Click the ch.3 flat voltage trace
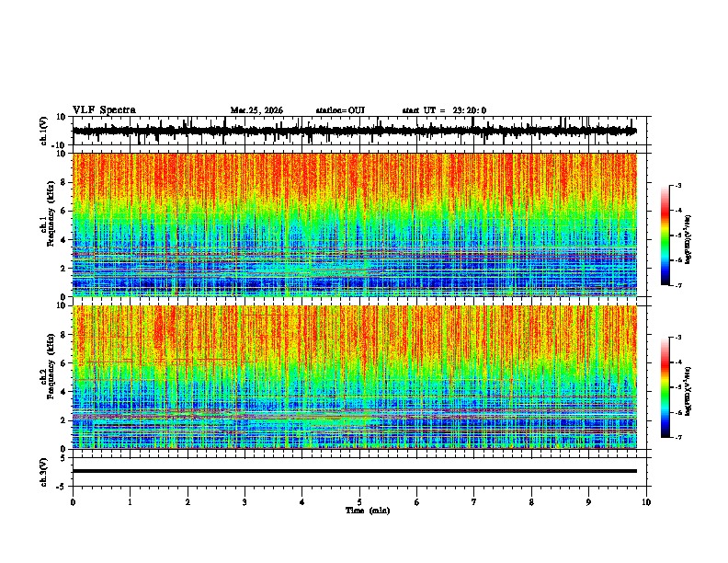Screen dimensions: 728x563 point(355,471)
